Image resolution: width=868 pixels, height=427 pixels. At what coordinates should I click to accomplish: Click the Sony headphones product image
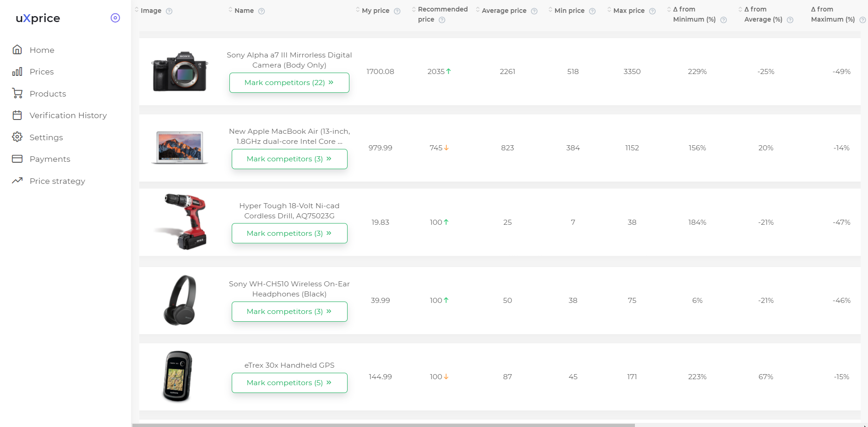(x=180, y=300)
